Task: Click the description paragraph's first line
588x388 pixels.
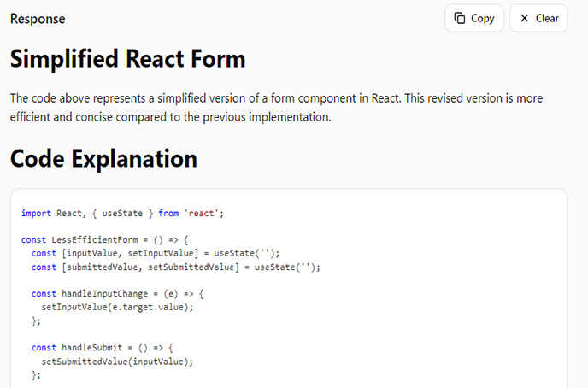Action: coord(276,98)
